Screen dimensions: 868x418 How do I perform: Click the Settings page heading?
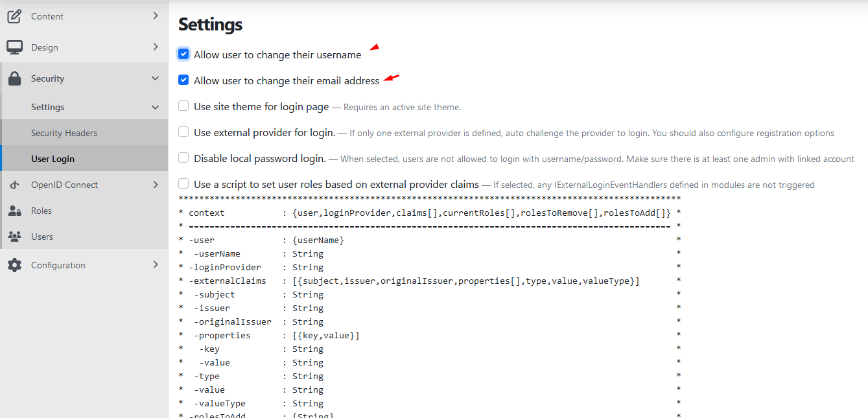tap(210, 25)
